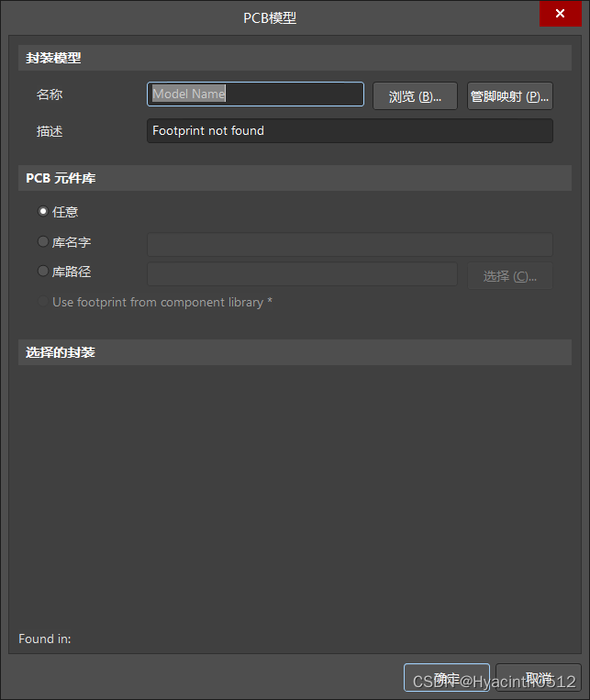Viewport: 590px width, 700px height.
Task: Click the PCB 元件库 section header
Action: [x=295, y=178]
